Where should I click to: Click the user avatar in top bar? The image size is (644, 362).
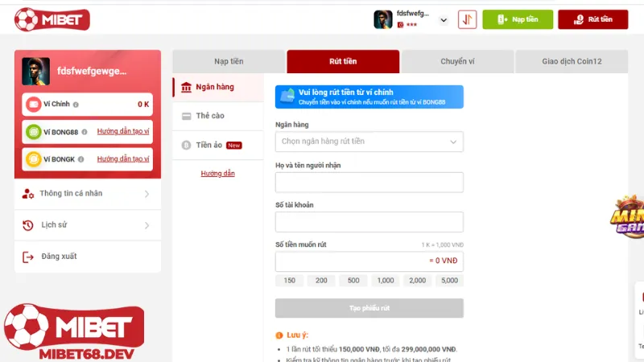383,20
